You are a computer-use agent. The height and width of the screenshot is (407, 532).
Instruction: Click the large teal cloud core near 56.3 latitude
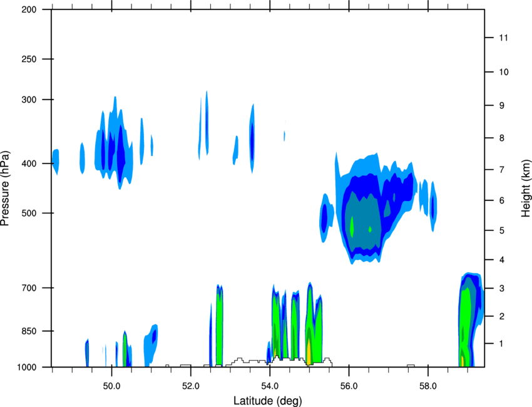point(362,222)
